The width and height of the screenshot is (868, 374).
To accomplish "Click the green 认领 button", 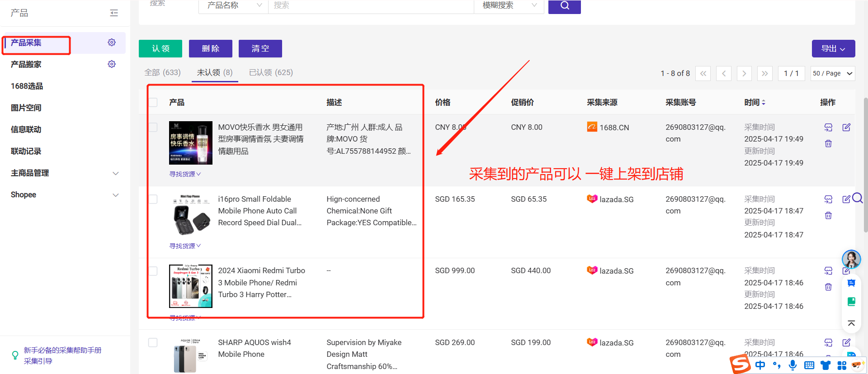I will pos(160,48).
